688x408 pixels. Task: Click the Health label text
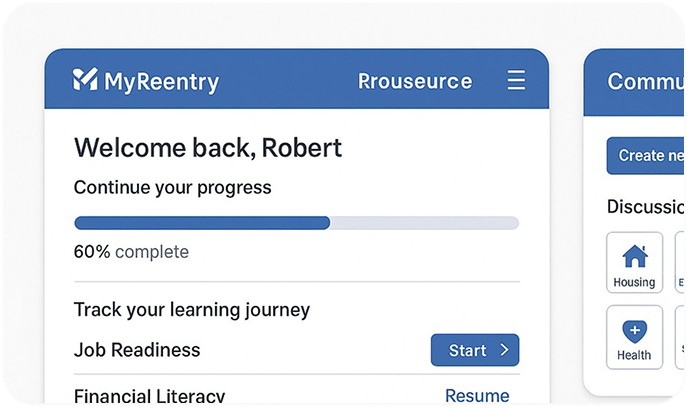point(634,355)
